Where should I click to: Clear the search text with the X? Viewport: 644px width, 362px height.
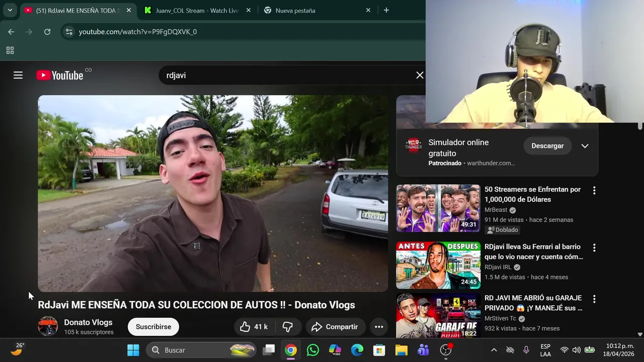[x=420, y=75]
